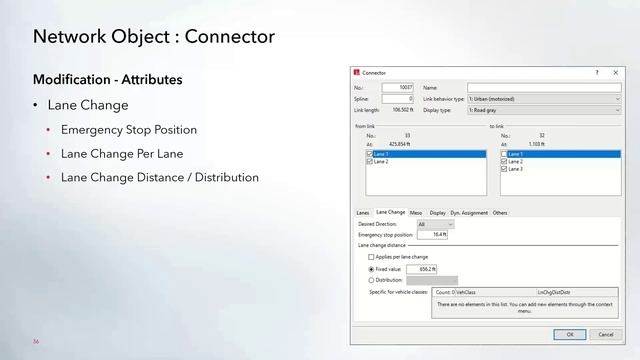
Task: Select the Fixed value radio button
Action: [x=371, y=269]
